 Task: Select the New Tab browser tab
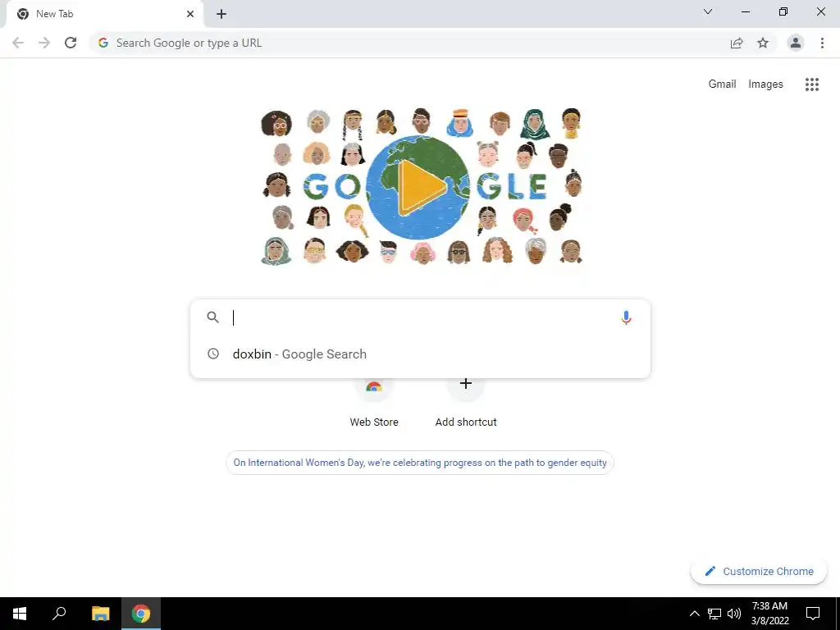coord(104,14)
